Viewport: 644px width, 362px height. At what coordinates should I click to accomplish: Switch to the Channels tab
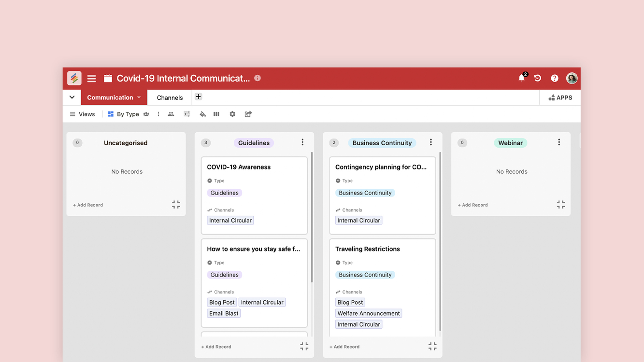170,97
